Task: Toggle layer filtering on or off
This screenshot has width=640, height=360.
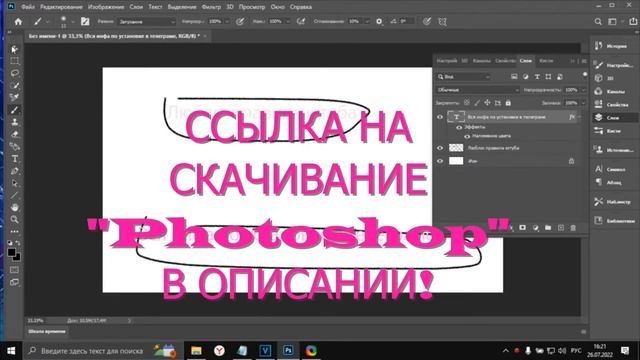Action: click(585, 75)
